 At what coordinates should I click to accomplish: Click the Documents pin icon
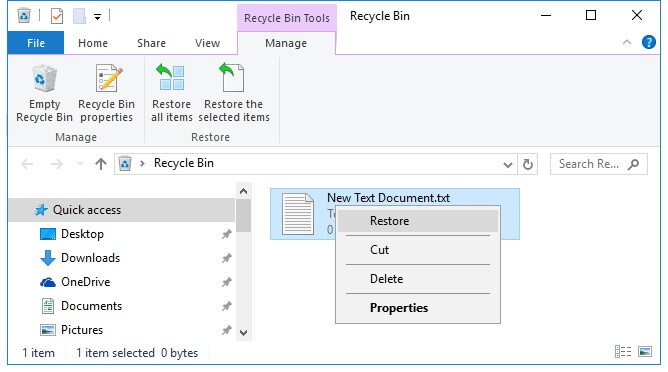pyautogui.click(x=227, y=306)
